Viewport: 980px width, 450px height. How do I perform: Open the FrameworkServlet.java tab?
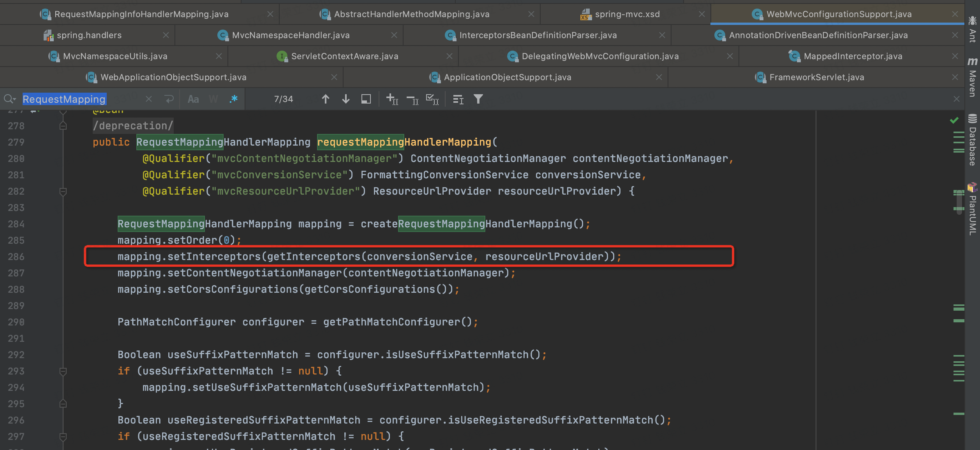coord(816,77)
